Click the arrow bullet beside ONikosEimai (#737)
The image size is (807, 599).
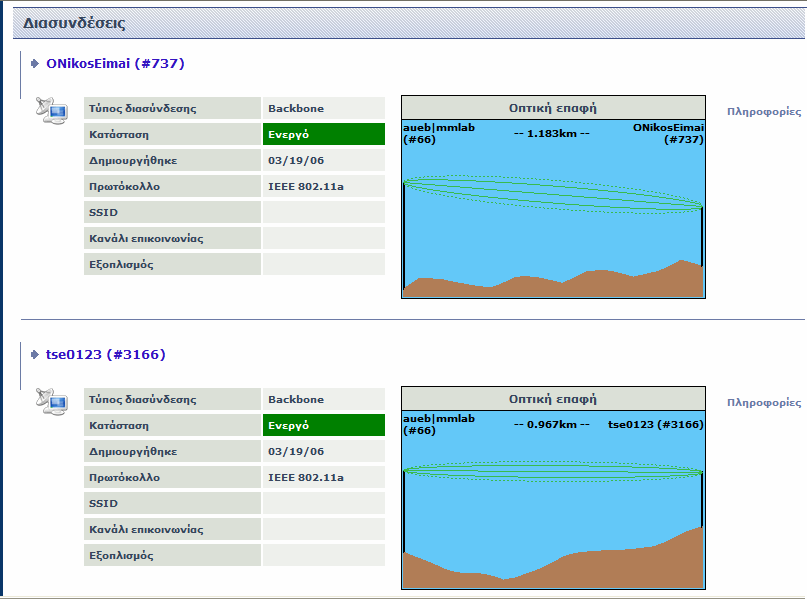pyautogui.click(x=34, y=63)
